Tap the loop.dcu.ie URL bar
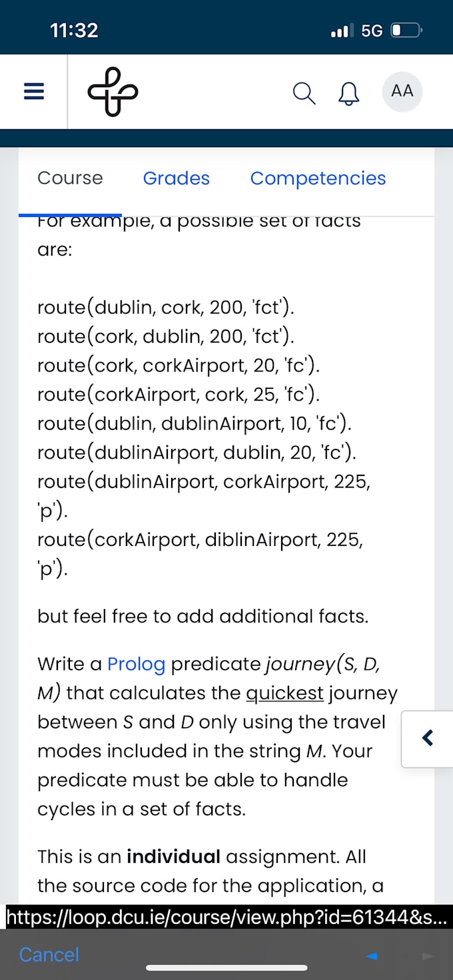The width and height of the screenshot is (453, 980). 227,917
